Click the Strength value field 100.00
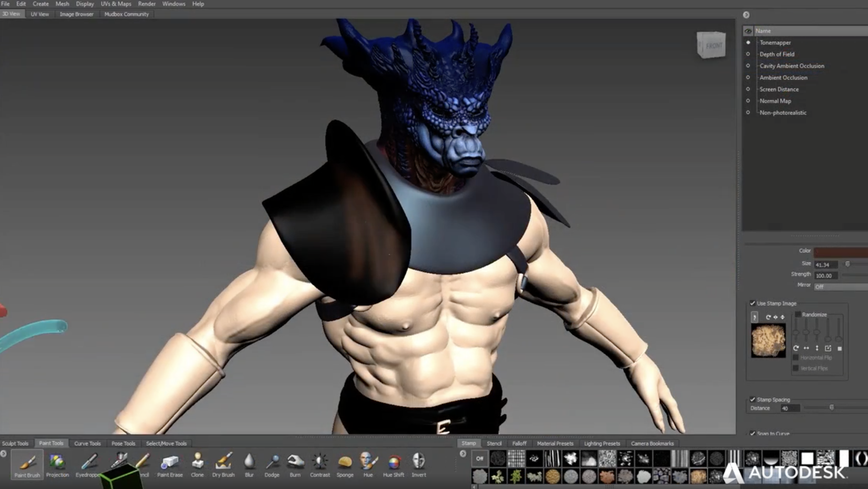The image size is (868, 489). coord(826,275)
